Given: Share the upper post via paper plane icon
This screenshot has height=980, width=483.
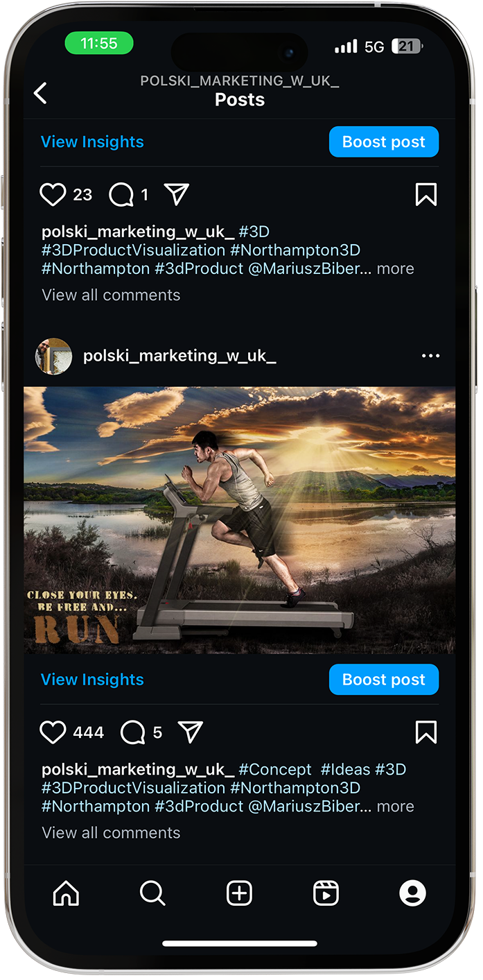Looking at the screenshot, I should click(177, 195).
